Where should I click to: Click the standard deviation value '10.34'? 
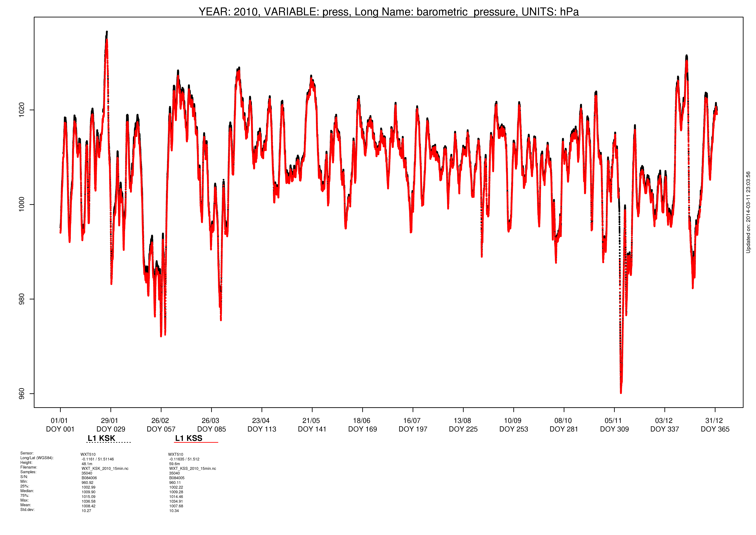coord(174,511)
